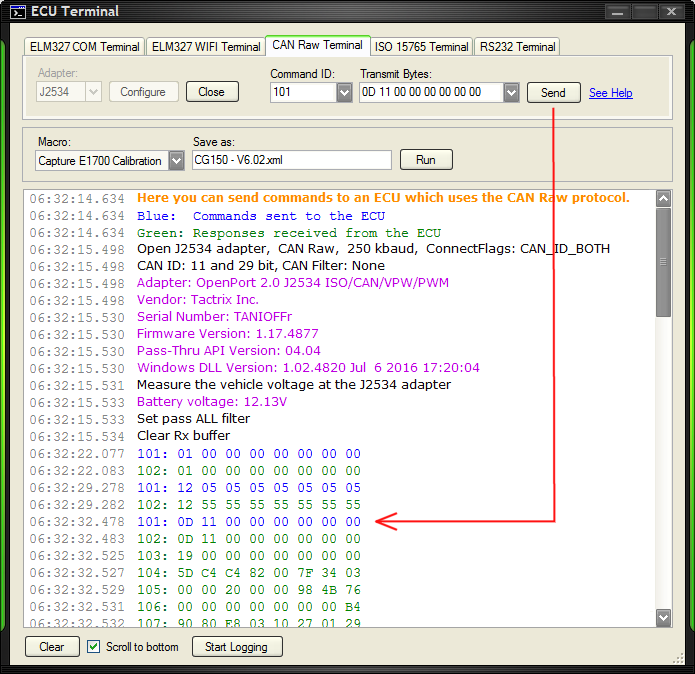Image resolution: width=695 pixels, height=674 pixels.
Task: Click the log scrollbar up arrow
Action: point(662,198)
